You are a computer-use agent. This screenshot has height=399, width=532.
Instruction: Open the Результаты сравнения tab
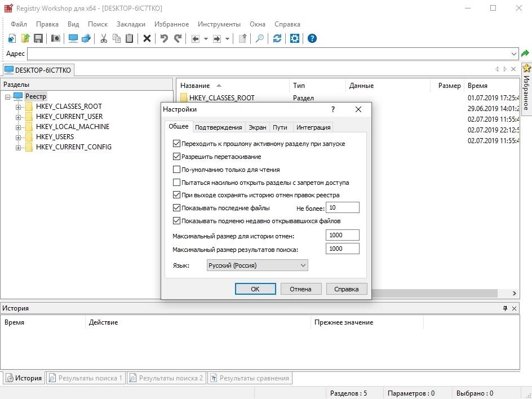pyautogui.click(x=250, y=378)
